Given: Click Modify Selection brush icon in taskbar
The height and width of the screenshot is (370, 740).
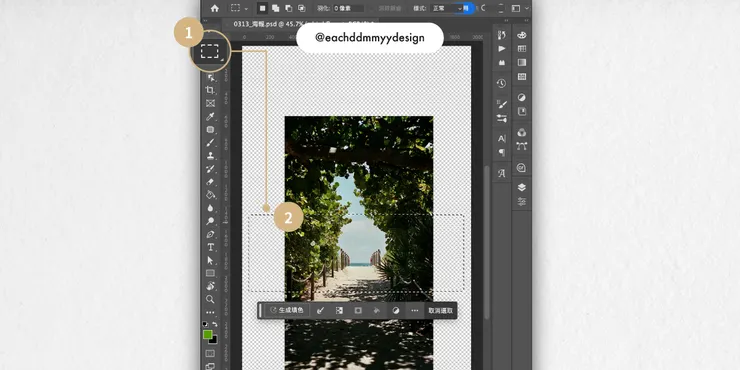Looking at the screenshot, I should coord(320,311).
